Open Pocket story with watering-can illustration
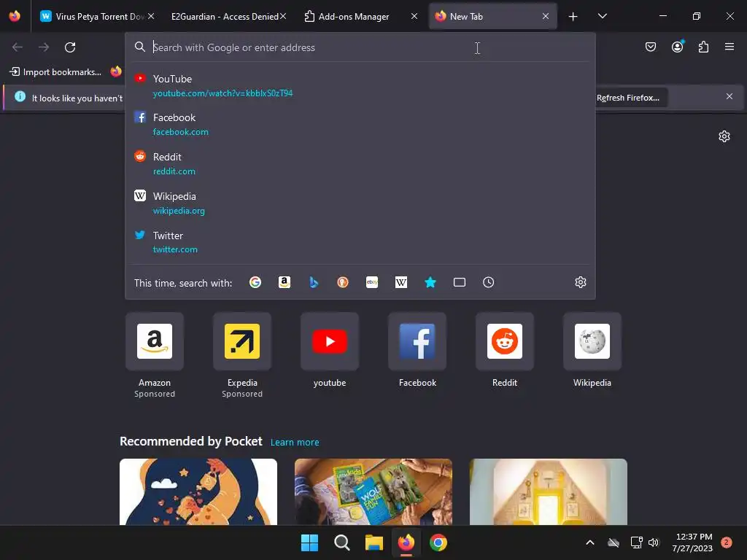The image size is (747, 560). pyautogui.click(x=198, y=492)
